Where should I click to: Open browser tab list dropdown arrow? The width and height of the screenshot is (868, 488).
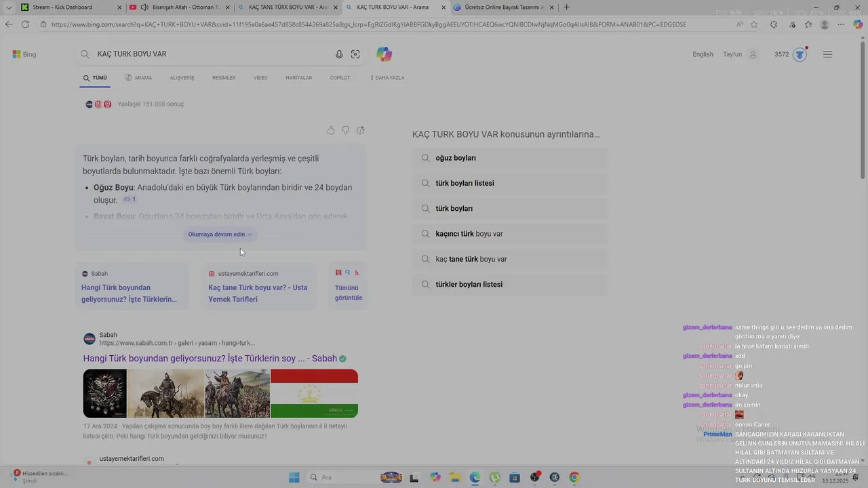click(x=9, y=7)
